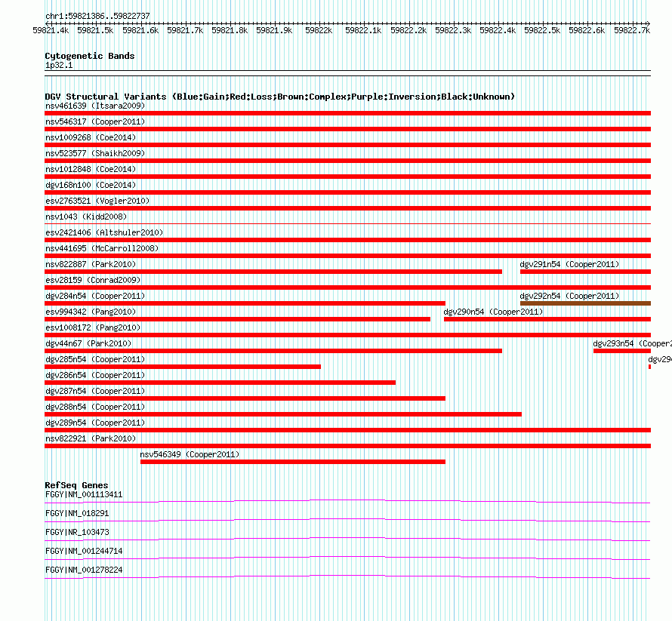Open variant nsv1043 (Kidd2008)
Screen dimensions: 672x621
point(86,217)
